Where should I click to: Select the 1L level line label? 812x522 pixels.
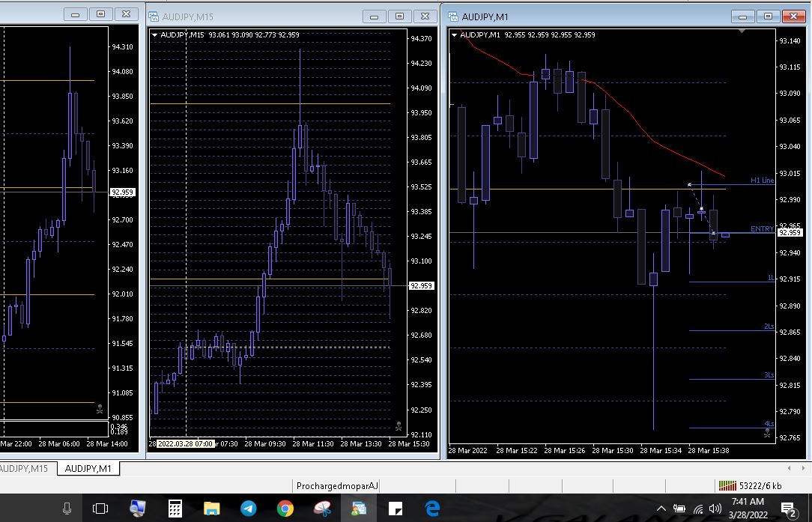coord(771,278)
